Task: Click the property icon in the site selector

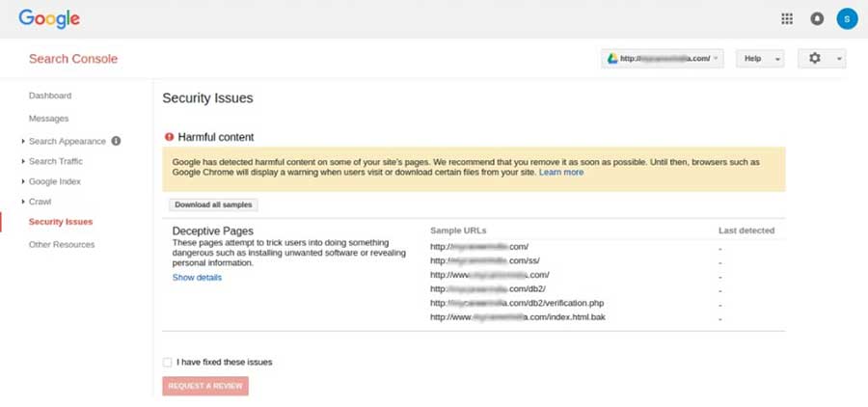Action: [x=612, y=58]
